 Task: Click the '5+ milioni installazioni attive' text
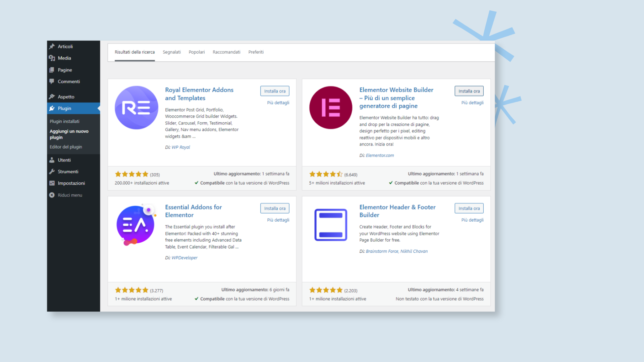pos(337,183)
